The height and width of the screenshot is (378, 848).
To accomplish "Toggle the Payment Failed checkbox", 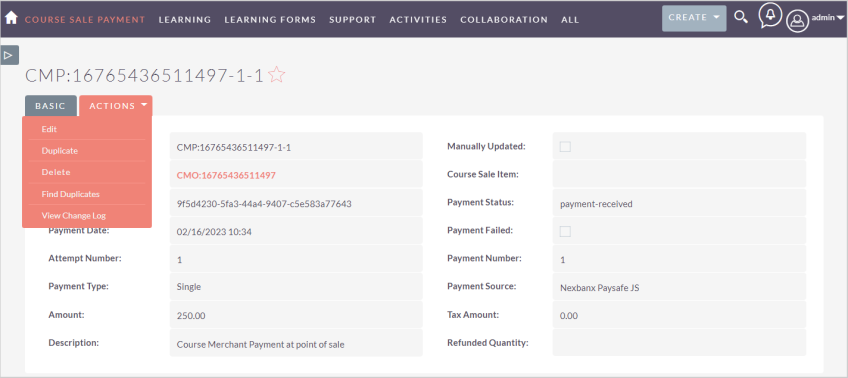I will coord(565,231).
